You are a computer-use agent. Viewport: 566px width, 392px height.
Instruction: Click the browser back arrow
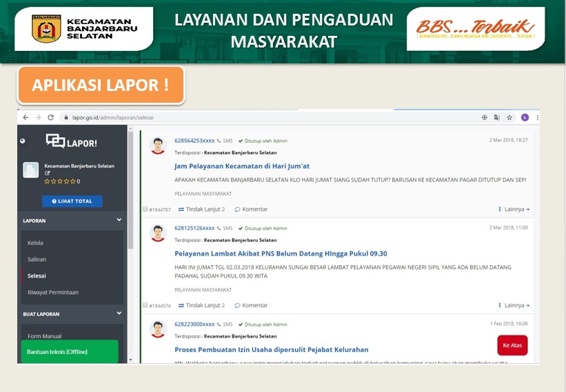tap(26, 118)
